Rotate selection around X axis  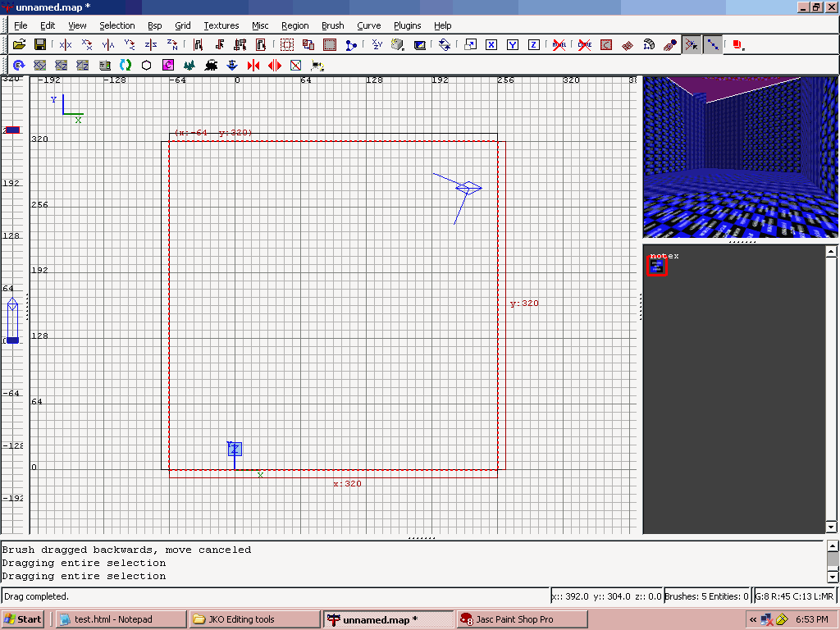87,45
